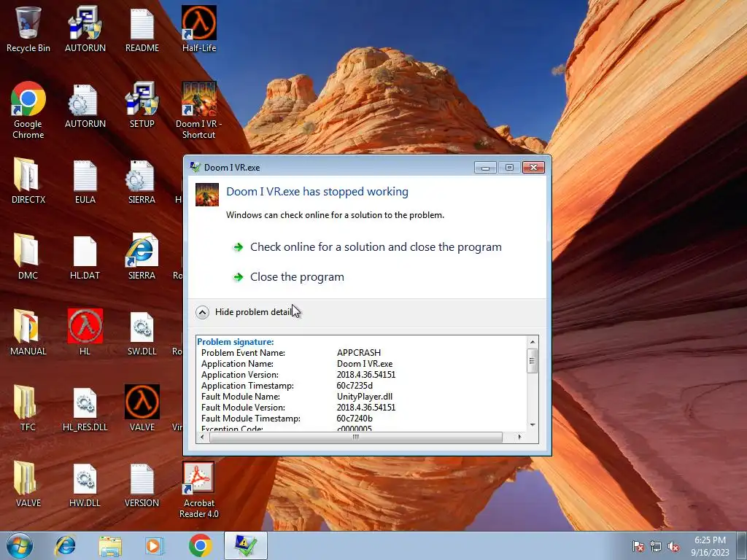Viewport: 747px width, 560px height.
Task: Select the HL.DAT file icon
Action: coord(85,257)
